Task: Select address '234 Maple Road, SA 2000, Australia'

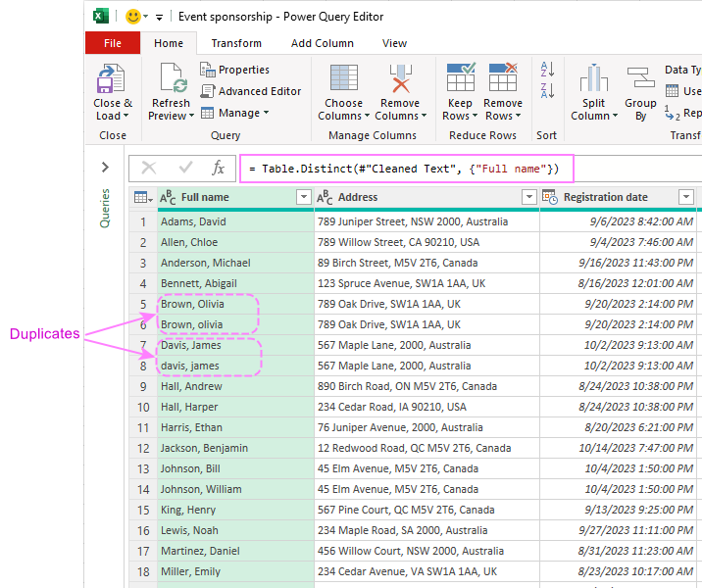Action: [426, 530]
